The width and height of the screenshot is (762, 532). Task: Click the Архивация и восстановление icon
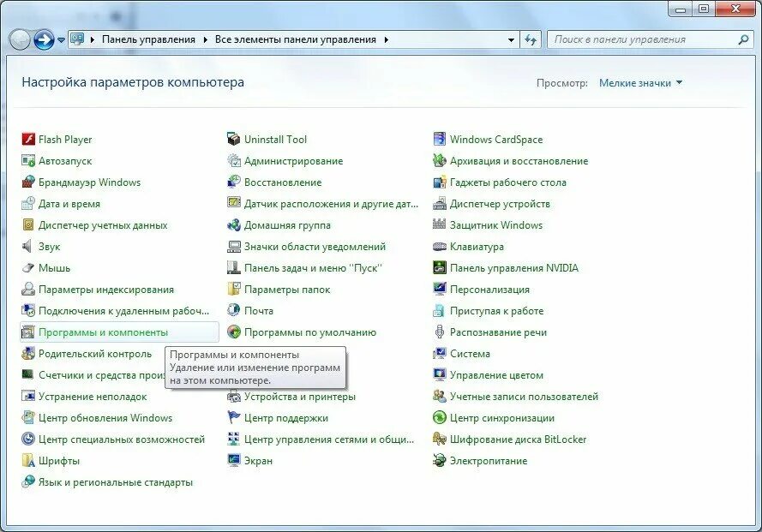click(440, 161)
